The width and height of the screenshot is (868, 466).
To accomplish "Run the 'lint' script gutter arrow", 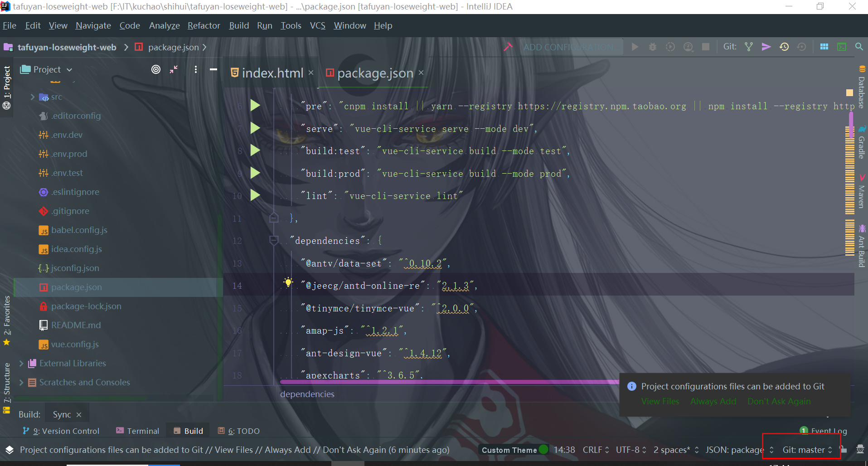I will (255, 195).
